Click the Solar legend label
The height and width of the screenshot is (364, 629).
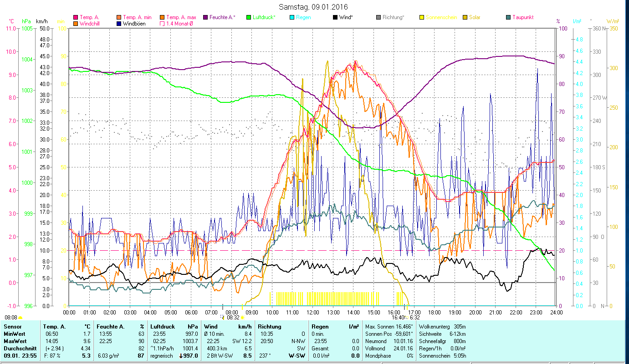pyautogui.click(x=474, y=17)
